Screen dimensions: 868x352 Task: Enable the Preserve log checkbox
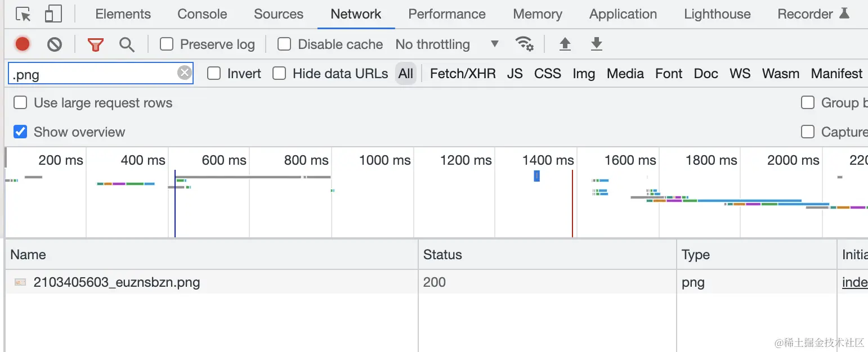[x=167, y=44]
